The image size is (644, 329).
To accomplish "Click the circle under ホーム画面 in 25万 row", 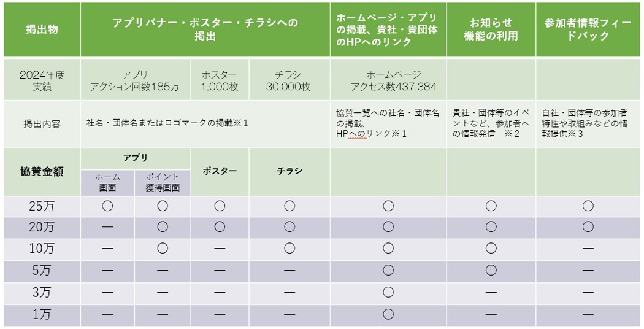I will click(x=107, y=206).
